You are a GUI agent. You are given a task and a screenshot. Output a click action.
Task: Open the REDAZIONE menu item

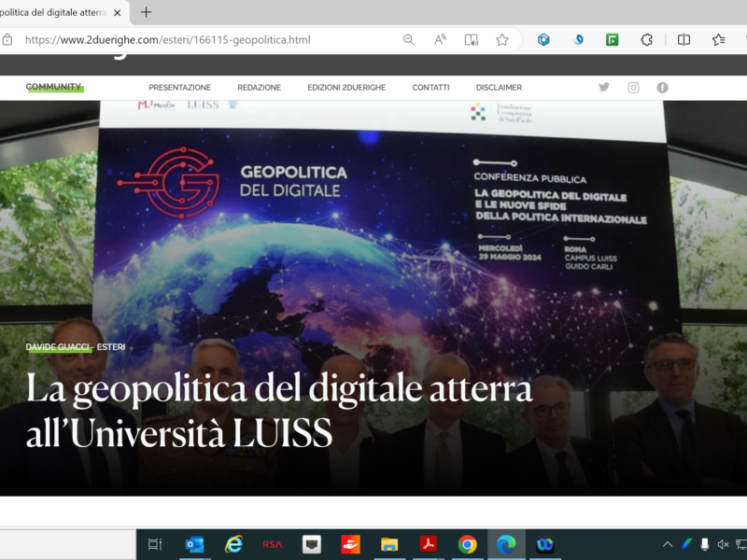pyautogui.click(x=260, y=88)
